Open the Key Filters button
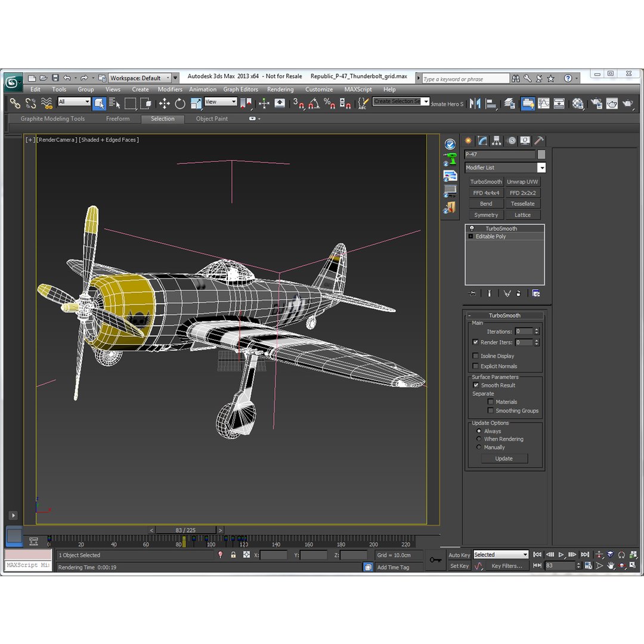This screenshot has width=644, height=644. point(507,566)
